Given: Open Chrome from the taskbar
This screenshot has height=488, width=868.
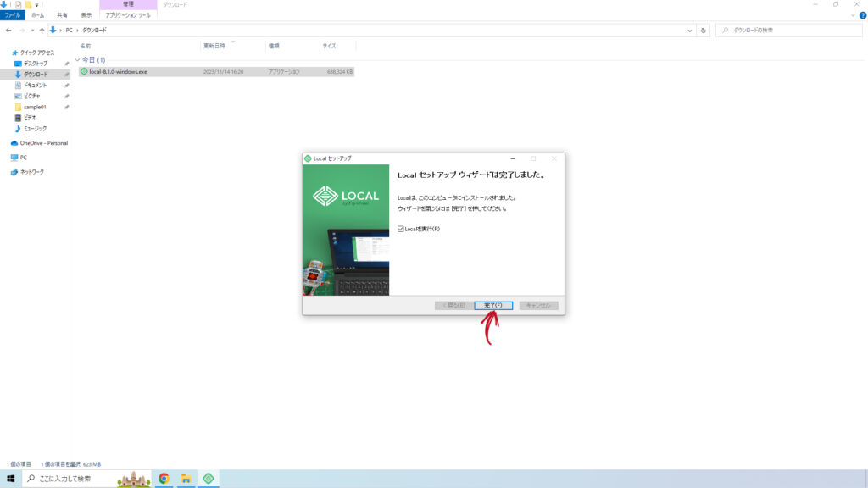Looking at the screenshot, I should [164, 479].
